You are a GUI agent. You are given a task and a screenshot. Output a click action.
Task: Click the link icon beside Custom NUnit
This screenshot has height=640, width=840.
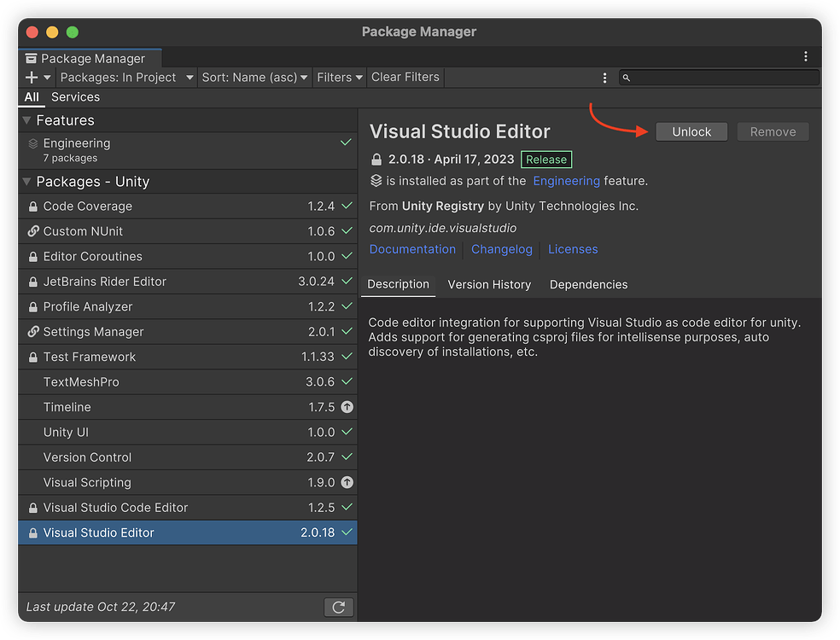[x=33, y=231]
